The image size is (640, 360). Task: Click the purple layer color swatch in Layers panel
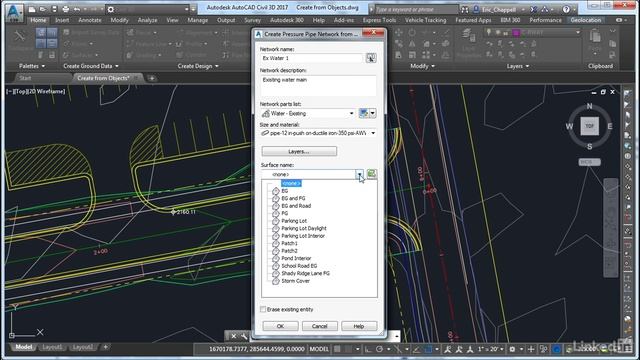coord(516,32)
